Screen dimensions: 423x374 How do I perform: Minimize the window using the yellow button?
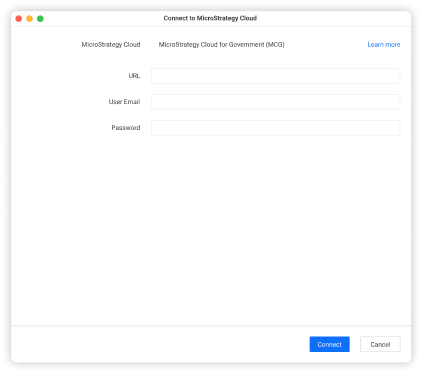(x=29, y=19)
